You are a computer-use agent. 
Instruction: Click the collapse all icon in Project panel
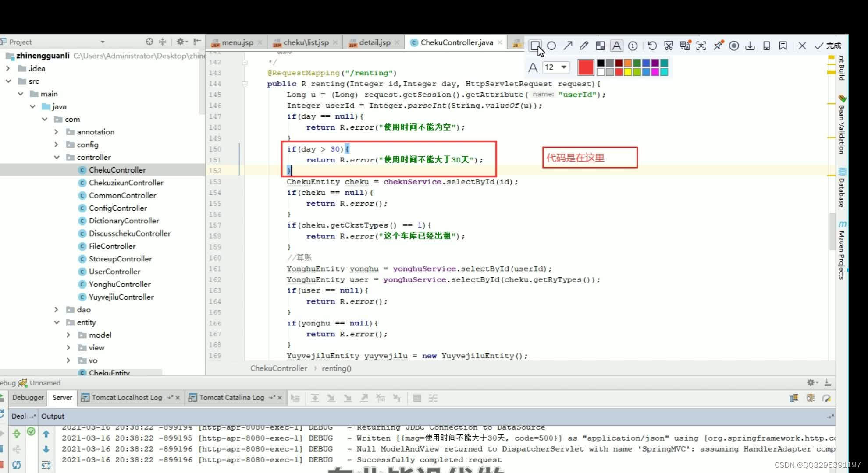[x=162, y=42]
